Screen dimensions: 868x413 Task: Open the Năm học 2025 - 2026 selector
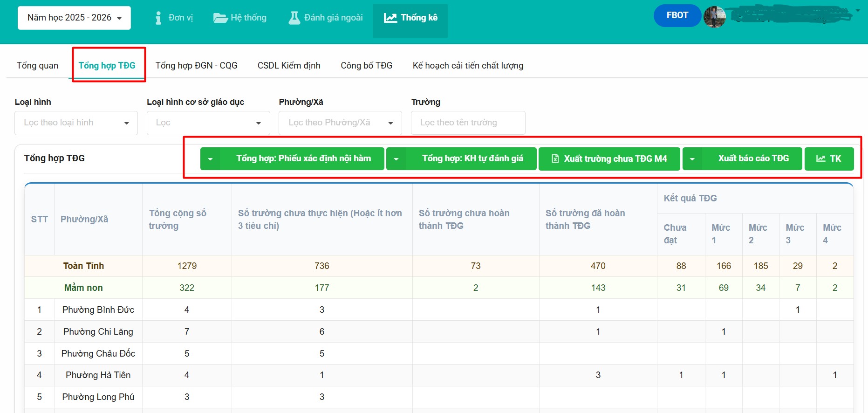pos(74,18)
